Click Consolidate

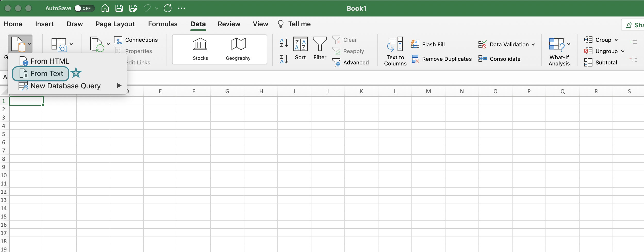click(499, 59)
